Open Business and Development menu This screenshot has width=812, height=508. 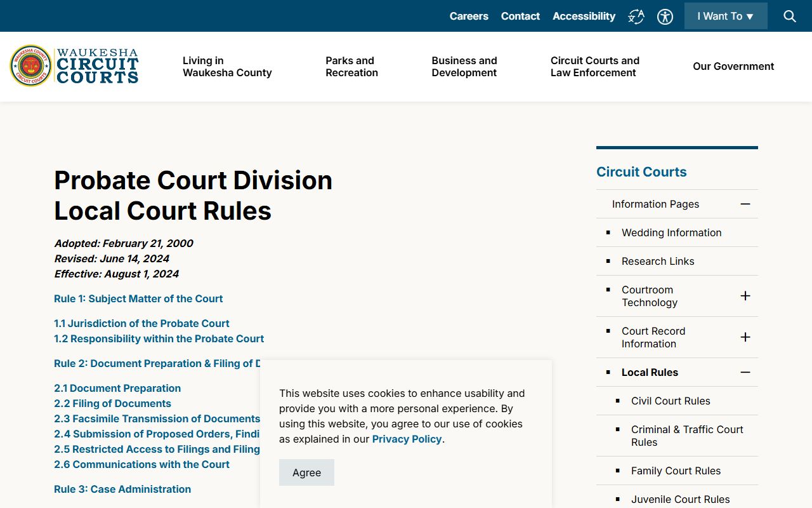tap(464, 67)
